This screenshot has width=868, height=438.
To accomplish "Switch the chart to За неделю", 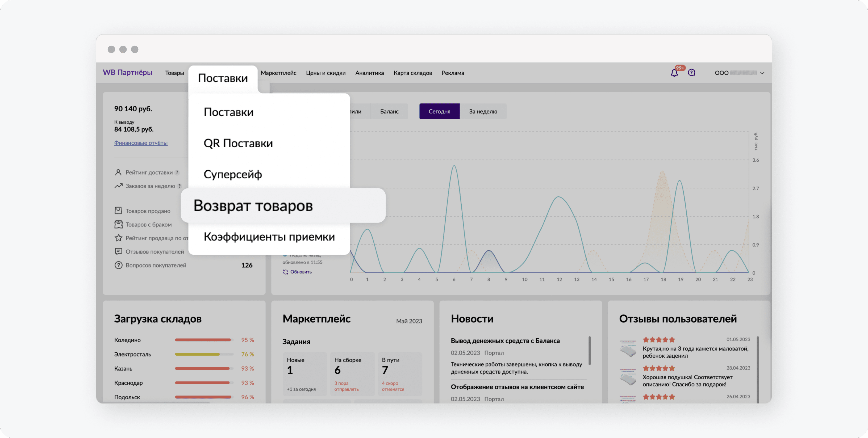I will click(x=483, y=111).
